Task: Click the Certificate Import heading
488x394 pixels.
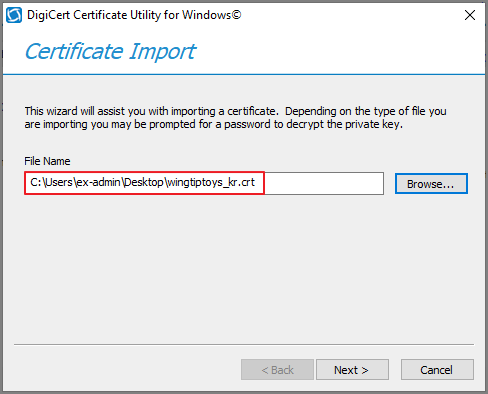Action: point(110,51)
